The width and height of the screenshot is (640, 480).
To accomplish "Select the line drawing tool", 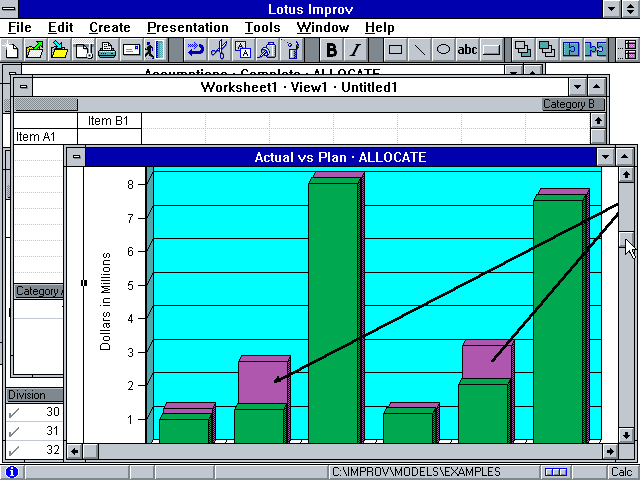I will tap(419, 50).
